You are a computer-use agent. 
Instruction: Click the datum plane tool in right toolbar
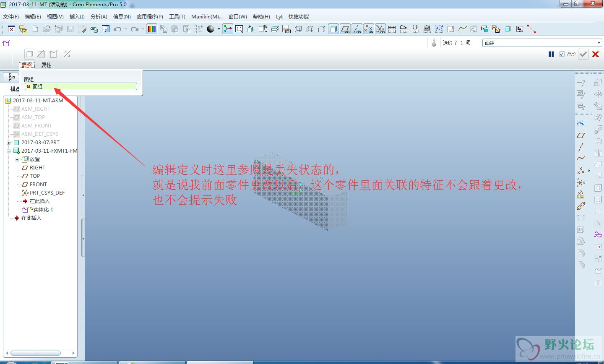pos(581,135)
